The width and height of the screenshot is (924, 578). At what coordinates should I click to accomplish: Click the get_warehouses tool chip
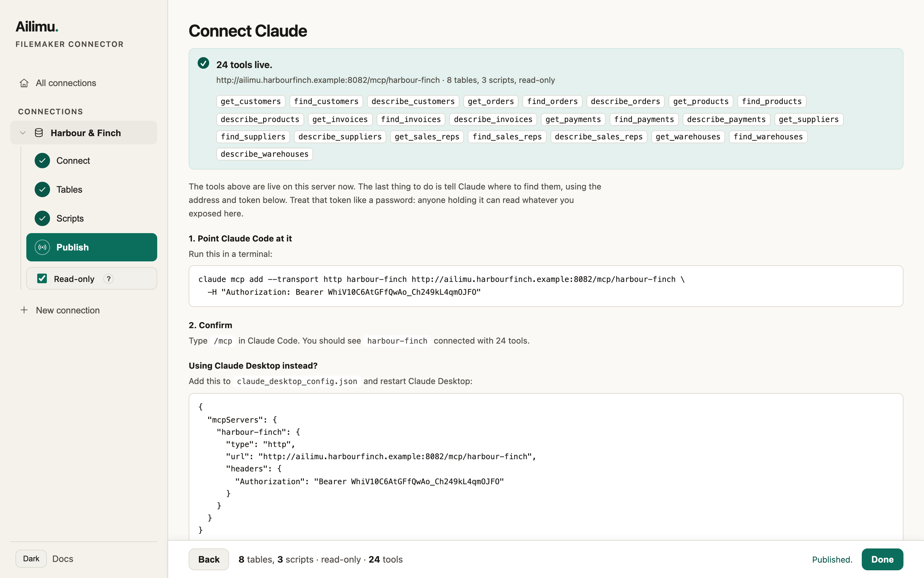(688, 136)
